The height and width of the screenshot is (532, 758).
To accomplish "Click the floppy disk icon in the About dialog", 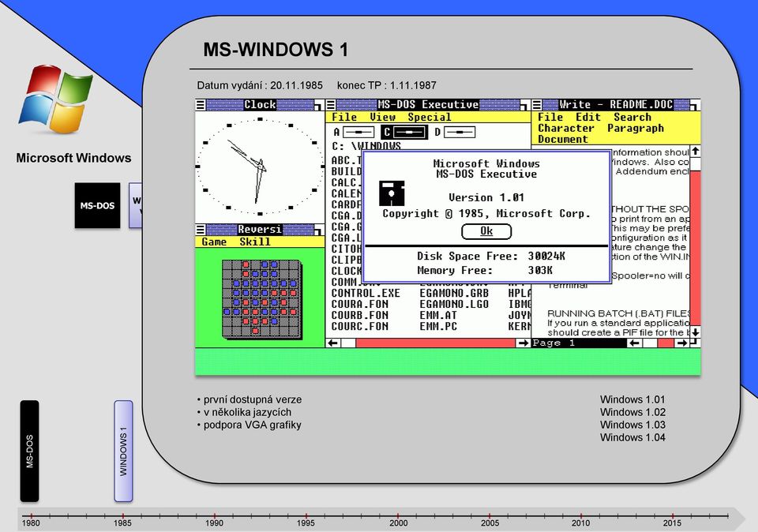I will 392,193.
